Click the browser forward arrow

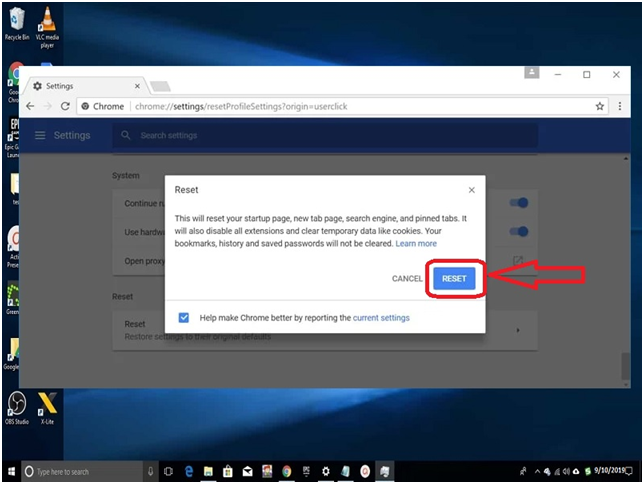click(48, 106)
